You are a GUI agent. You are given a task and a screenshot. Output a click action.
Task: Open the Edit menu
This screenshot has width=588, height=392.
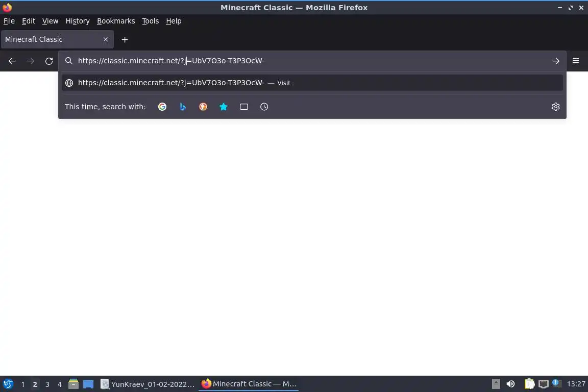tap(29, 21)
